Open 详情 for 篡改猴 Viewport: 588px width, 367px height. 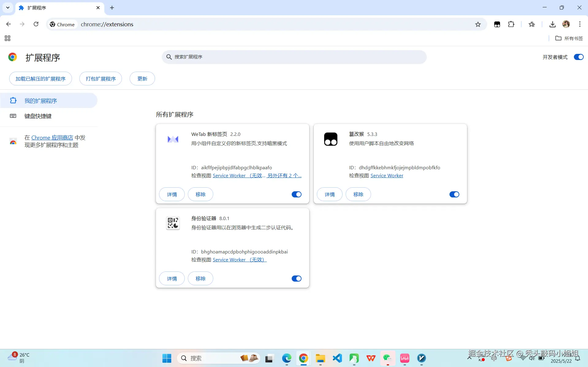(330, 194)
